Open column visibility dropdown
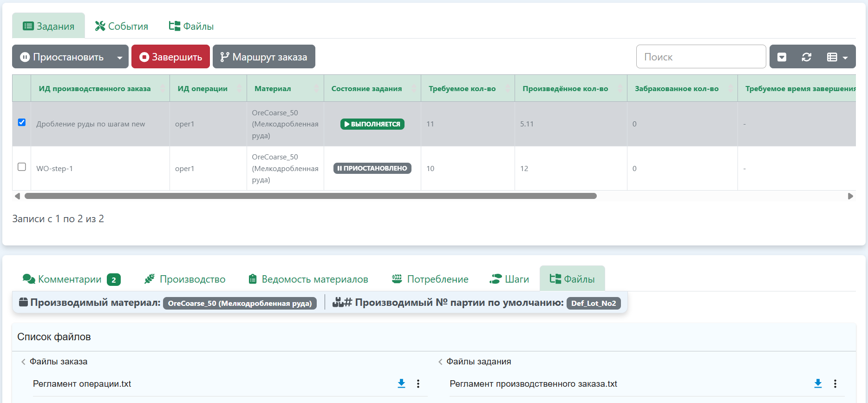Screen dimensions: 868x403 click(x=837, y=57)
